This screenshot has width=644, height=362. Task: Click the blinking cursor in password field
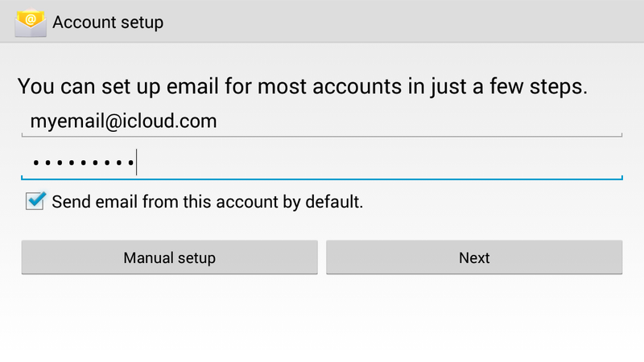point(136,162)
